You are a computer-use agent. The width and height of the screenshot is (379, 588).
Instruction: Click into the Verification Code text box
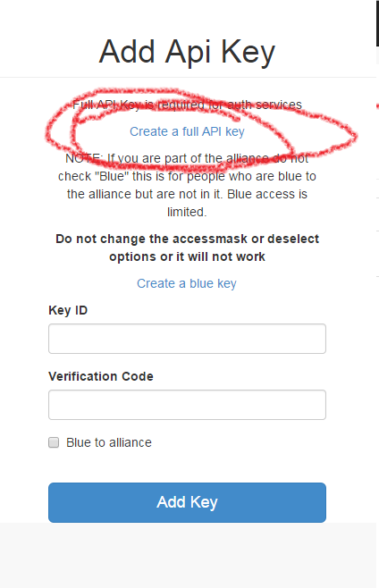187,405
